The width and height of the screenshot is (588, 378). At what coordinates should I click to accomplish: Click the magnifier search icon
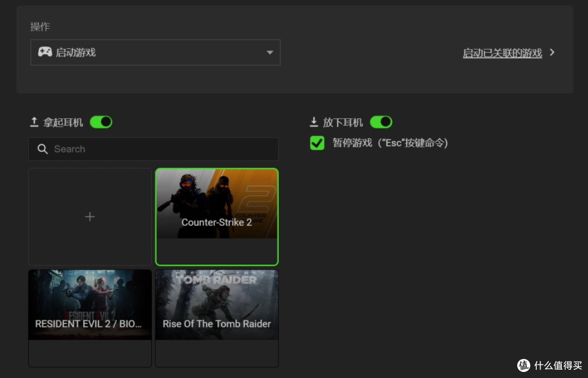click(x=43, y=149)
